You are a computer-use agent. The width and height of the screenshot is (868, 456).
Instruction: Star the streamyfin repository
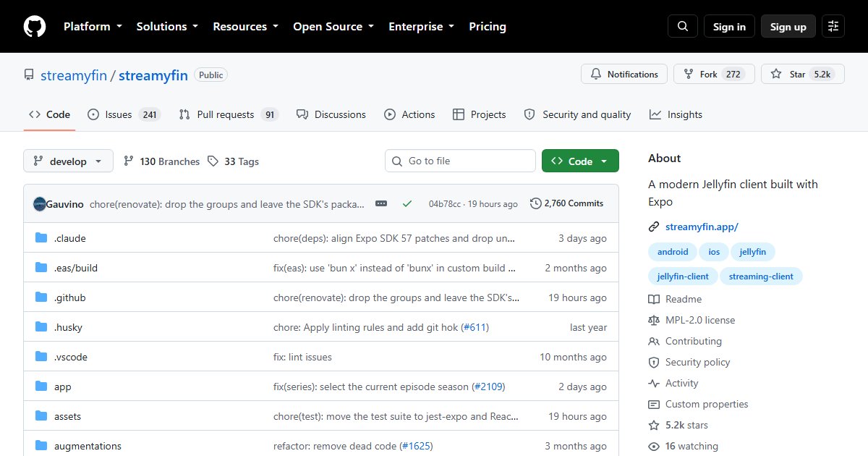tap(803, 74)
